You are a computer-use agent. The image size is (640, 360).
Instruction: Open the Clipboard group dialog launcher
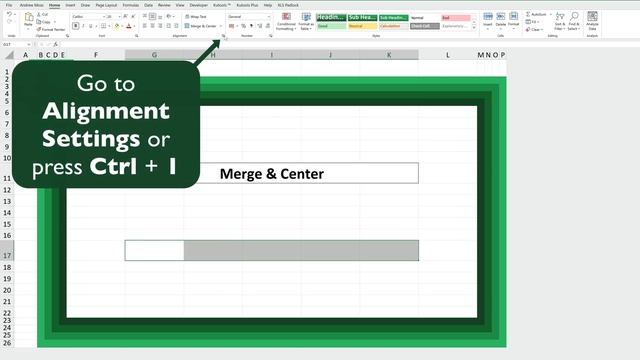pos(67,36)
